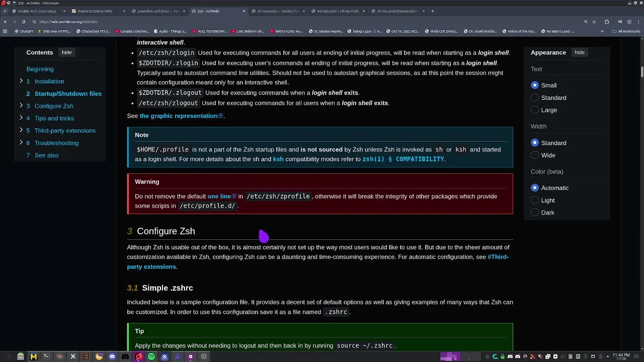The image size is (644, 362).
Task: Switch to oh-my-posh/themes tab
Action: coord(397,11)
